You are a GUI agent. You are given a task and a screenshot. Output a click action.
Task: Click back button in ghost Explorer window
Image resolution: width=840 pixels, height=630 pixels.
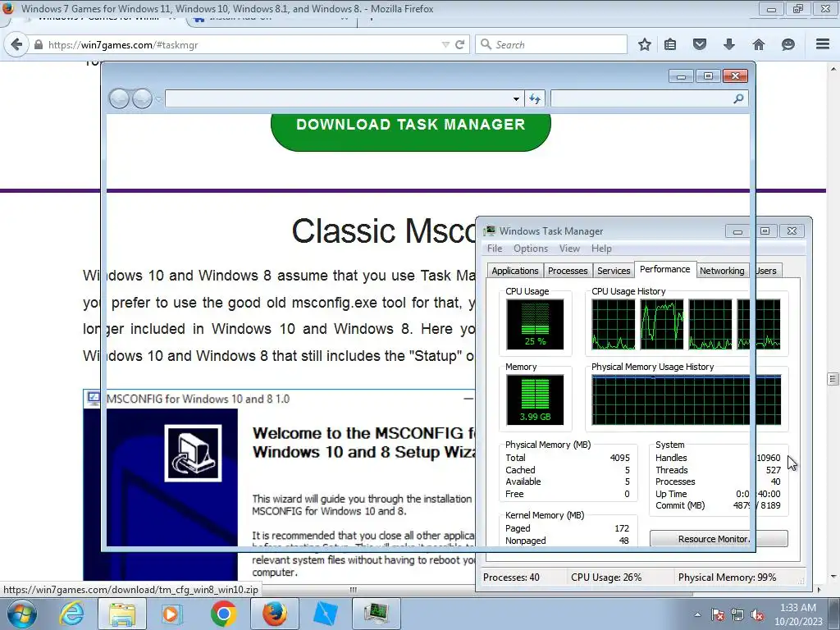pos(119,98)
